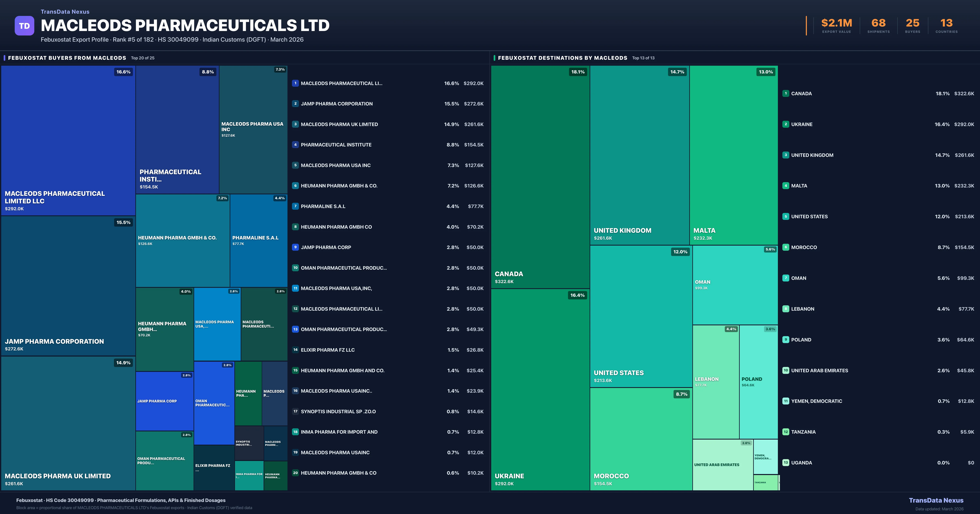
Task: Click rank badge 2 beside Jamp Pharma Corporation
Action: pyautogui.click(x=295, y=104)
